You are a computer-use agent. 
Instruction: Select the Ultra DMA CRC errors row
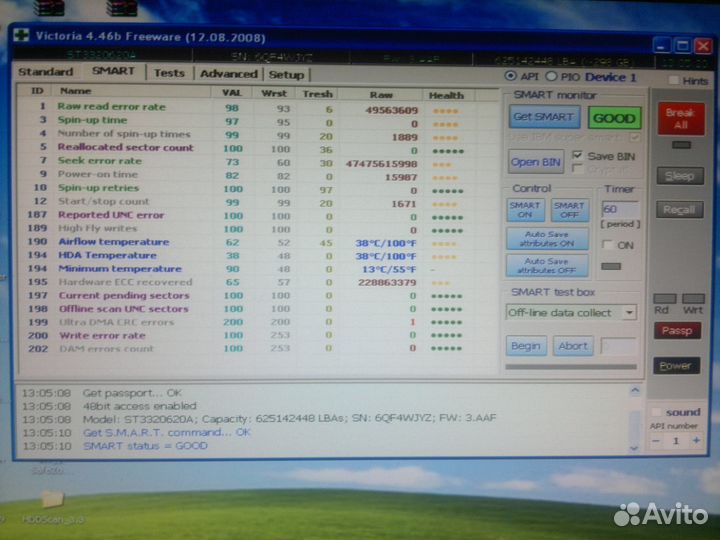point(257,322)
